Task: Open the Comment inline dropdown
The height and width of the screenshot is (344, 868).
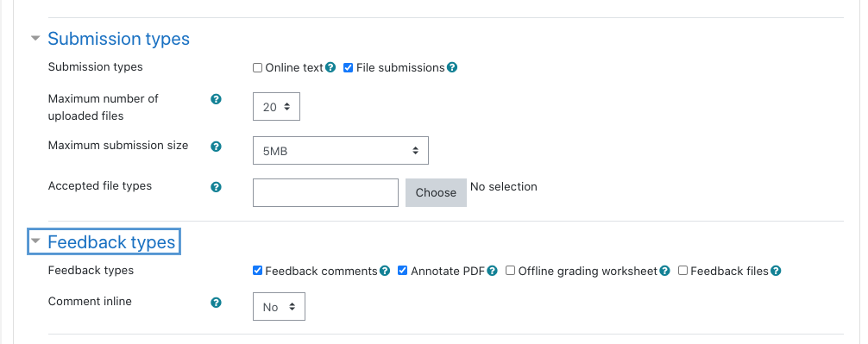Action: pos(279,306)
